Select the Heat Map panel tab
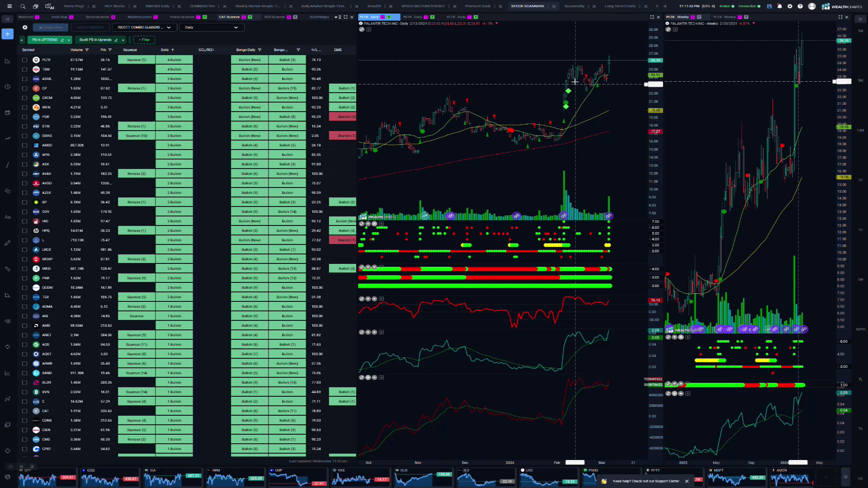The height and width of the screenshot is (488, 868). 59,17
